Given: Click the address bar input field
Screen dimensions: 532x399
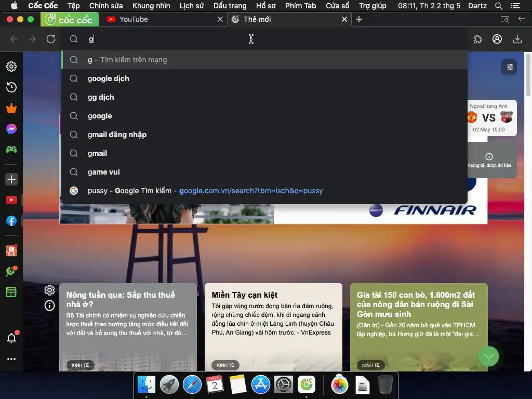Looking at the screenshot, I should (x=264, y=39).
